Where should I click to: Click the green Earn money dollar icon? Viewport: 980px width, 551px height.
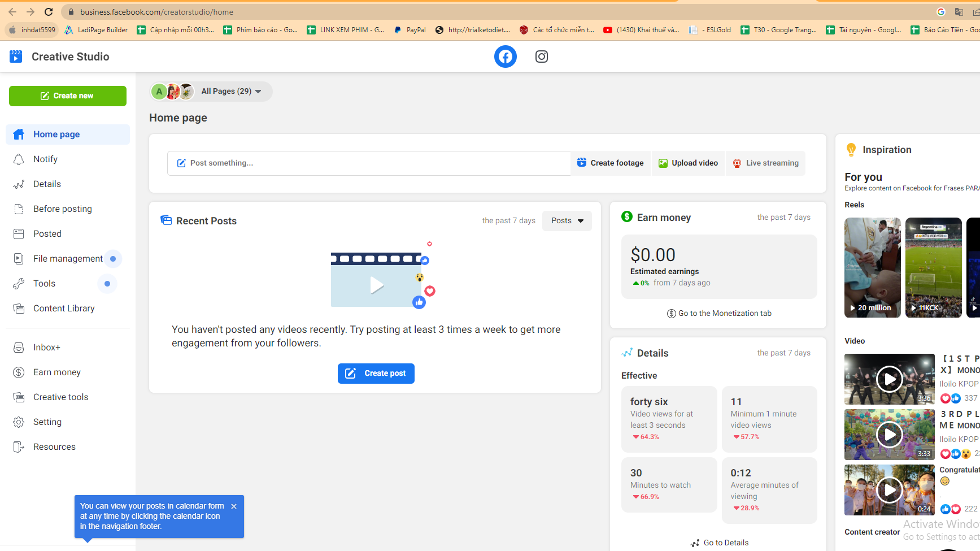627,216
